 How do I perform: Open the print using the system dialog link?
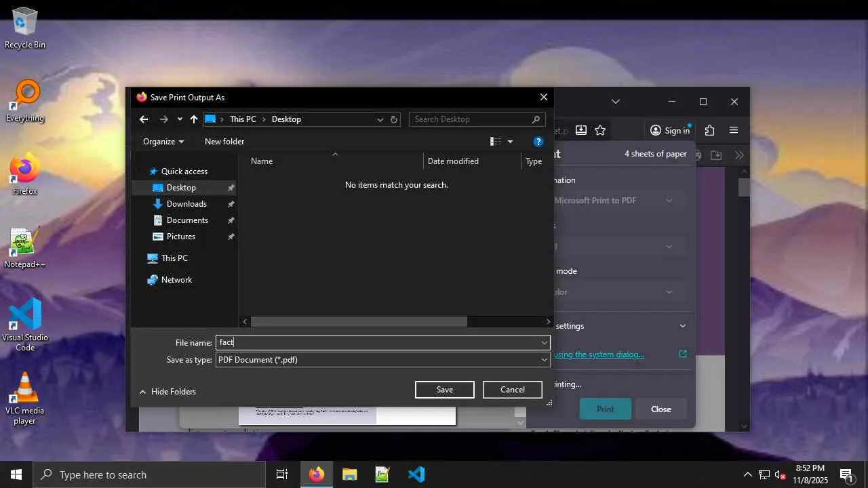click(599, 354)
